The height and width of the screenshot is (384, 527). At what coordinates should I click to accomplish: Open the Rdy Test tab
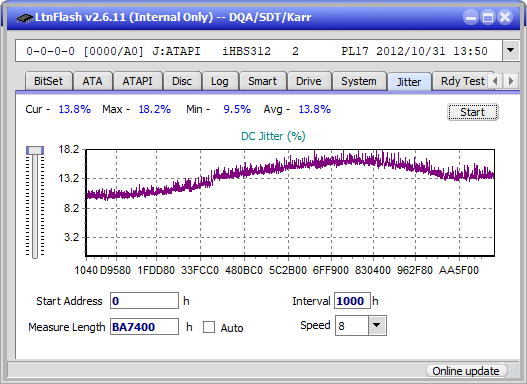pyautogui.click(x=462, y=81)
